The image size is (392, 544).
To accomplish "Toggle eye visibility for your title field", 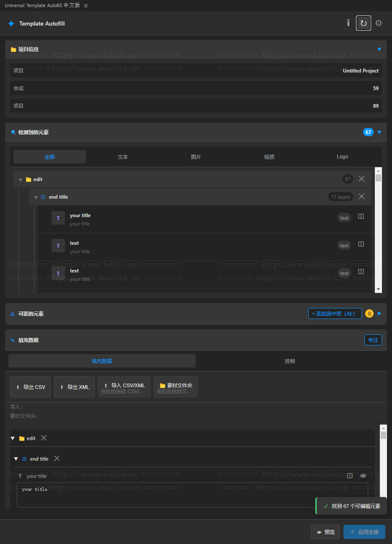I will [363, 476].
